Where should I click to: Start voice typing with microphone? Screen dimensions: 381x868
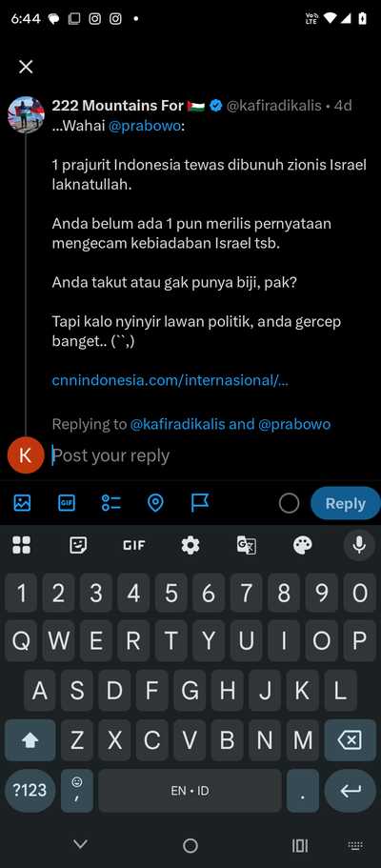359,545
